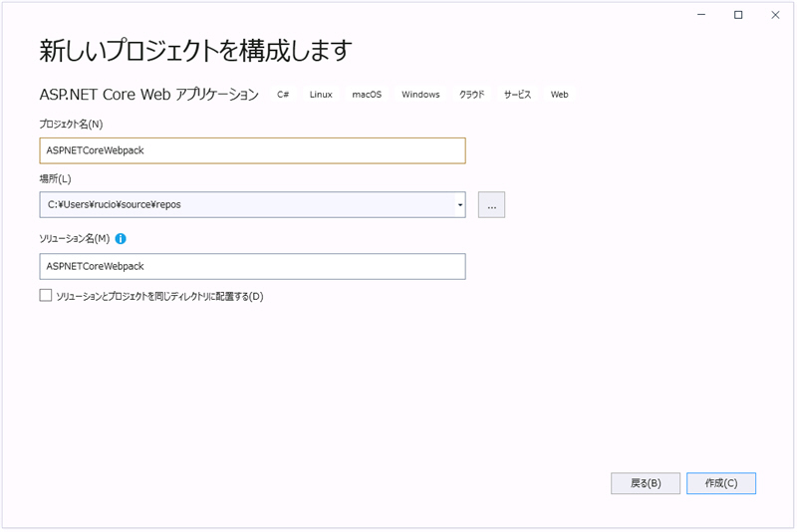Open the location path dropdown arrow
The height and width of the screenshot is (532, 797).
click(460, 205)
